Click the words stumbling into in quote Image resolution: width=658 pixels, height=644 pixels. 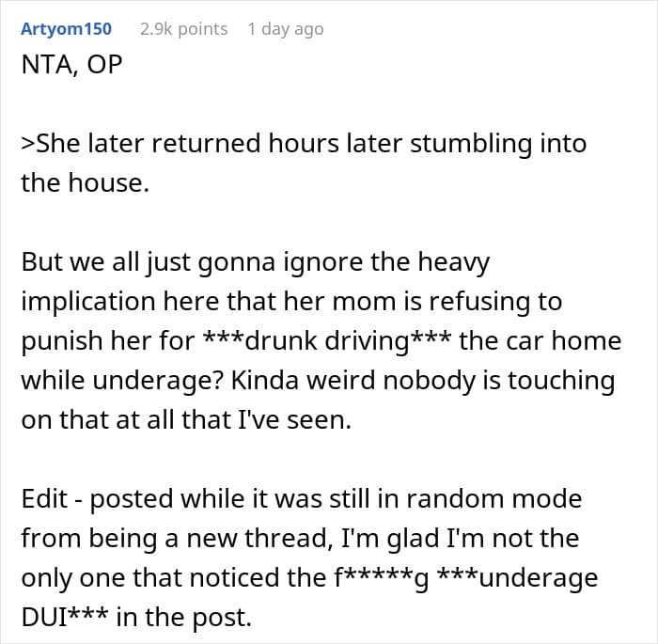point(498,144)
